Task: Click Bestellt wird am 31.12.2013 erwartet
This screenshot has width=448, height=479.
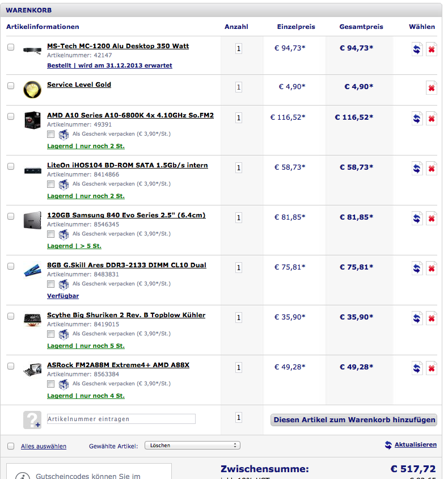Action: point(109,65)
